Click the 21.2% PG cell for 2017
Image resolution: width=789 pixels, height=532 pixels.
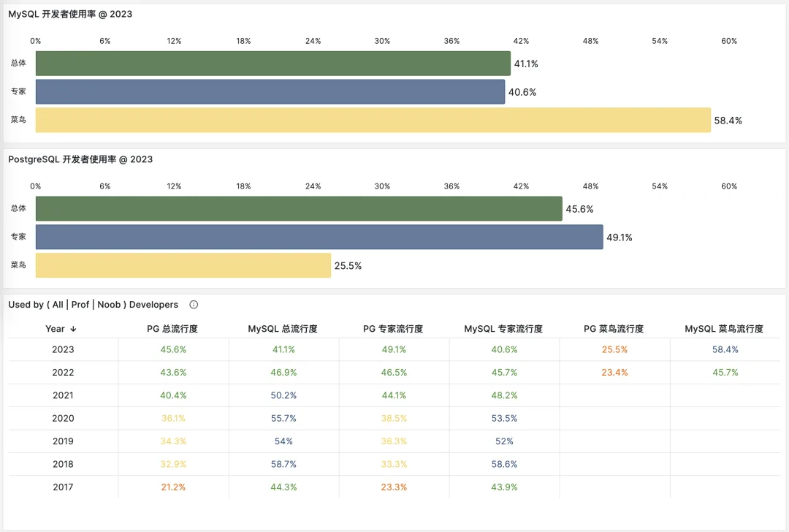(173, 487)
